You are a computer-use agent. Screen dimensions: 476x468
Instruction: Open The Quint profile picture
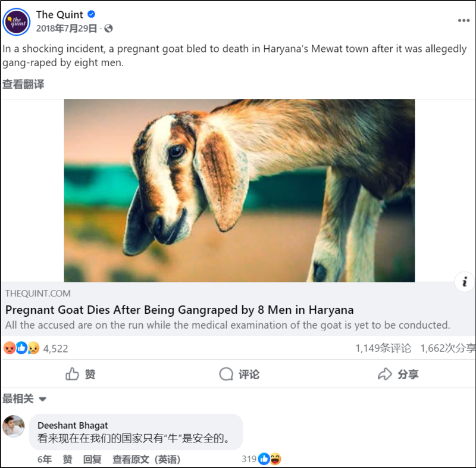click(17, 22)
